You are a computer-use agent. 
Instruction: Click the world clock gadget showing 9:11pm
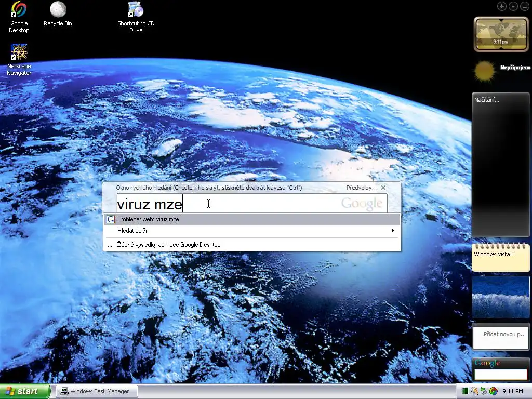[x=501, y=34]
